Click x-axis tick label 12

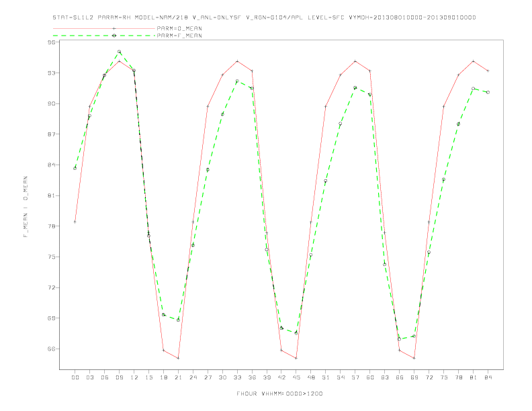[x=134, y=377]
